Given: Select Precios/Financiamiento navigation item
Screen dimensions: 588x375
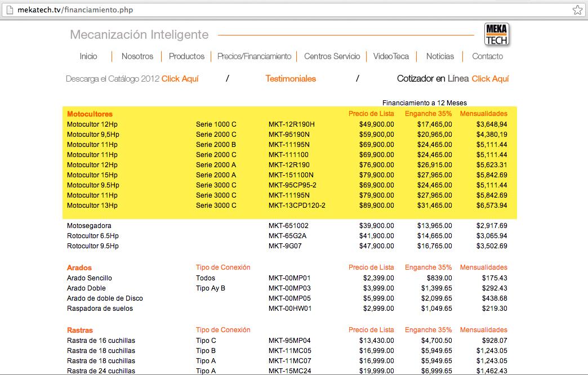Looking at the screenshot, I should point(254,56).
